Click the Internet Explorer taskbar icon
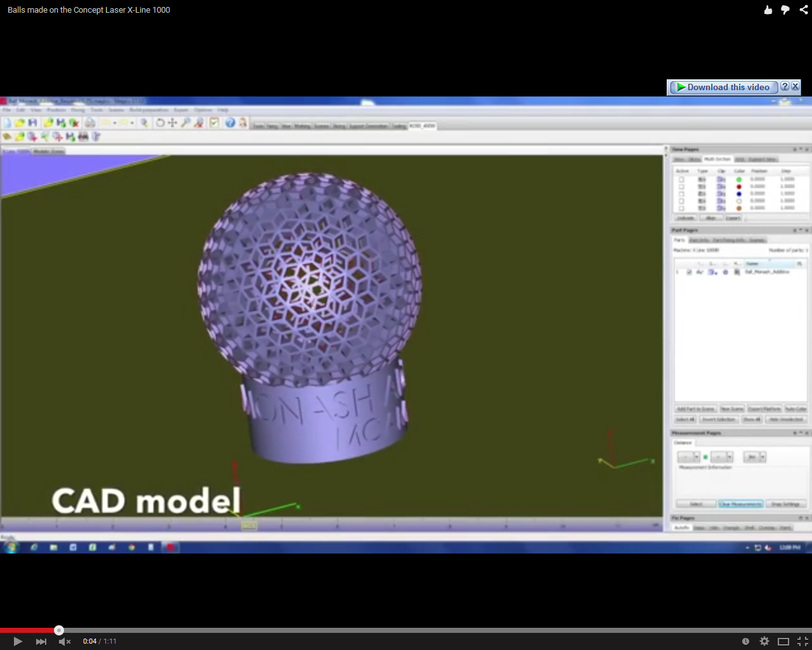 tap(34, 547)
